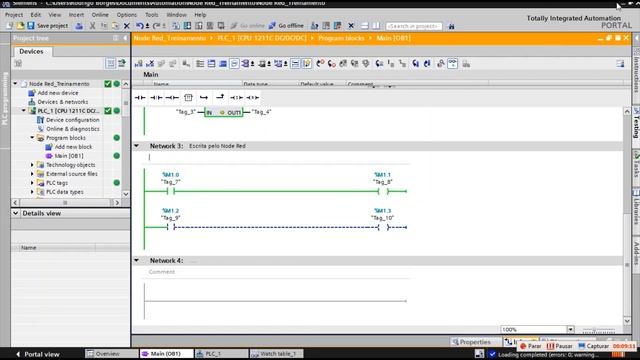This screenshot has height=360, width=640.
Task: Click the Go offline plug icon
Action: pyautogui.click(x=272, y=26)
